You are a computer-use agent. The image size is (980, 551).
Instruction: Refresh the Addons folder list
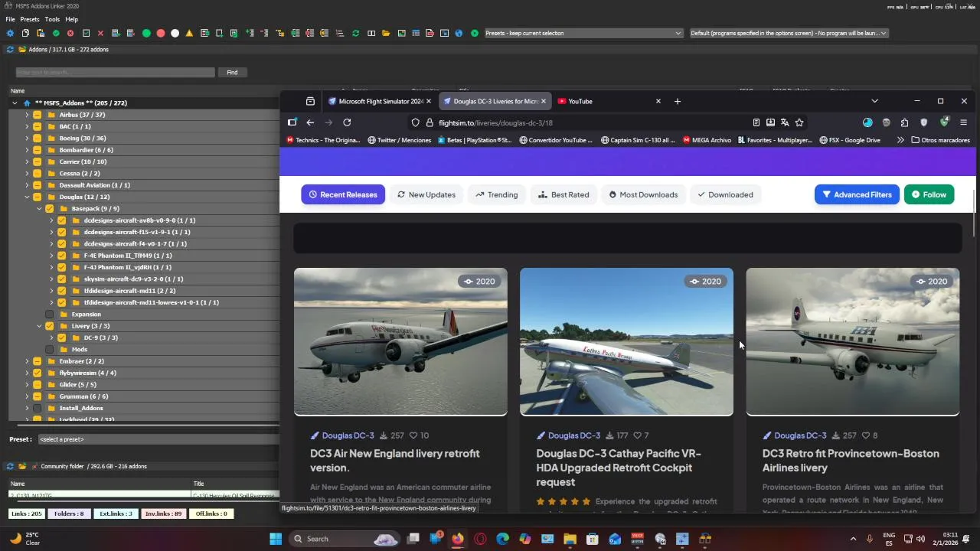pyautogui.click(x=10, y=49)
